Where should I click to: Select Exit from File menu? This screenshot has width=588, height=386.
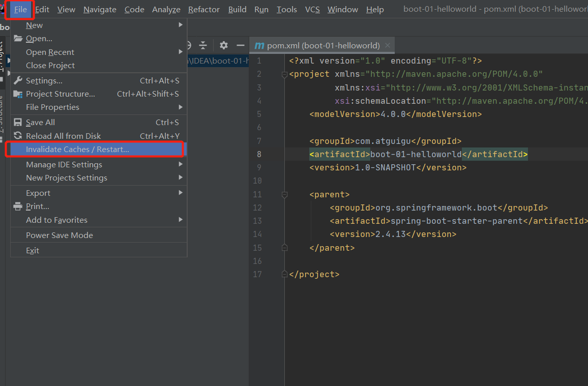tap(99, 250)
